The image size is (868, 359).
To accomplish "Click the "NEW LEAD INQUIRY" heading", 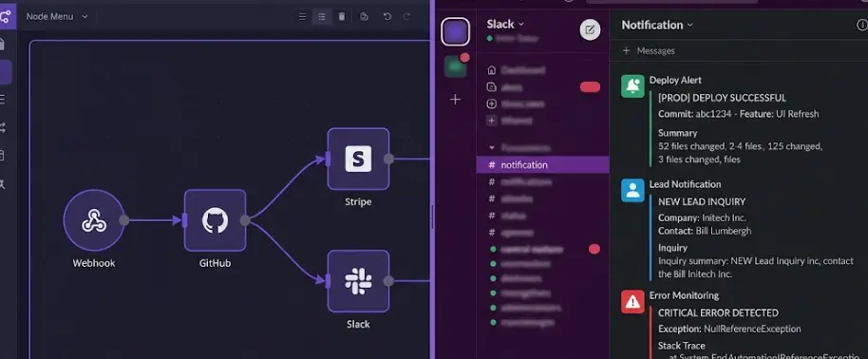I will click(702, 201).
